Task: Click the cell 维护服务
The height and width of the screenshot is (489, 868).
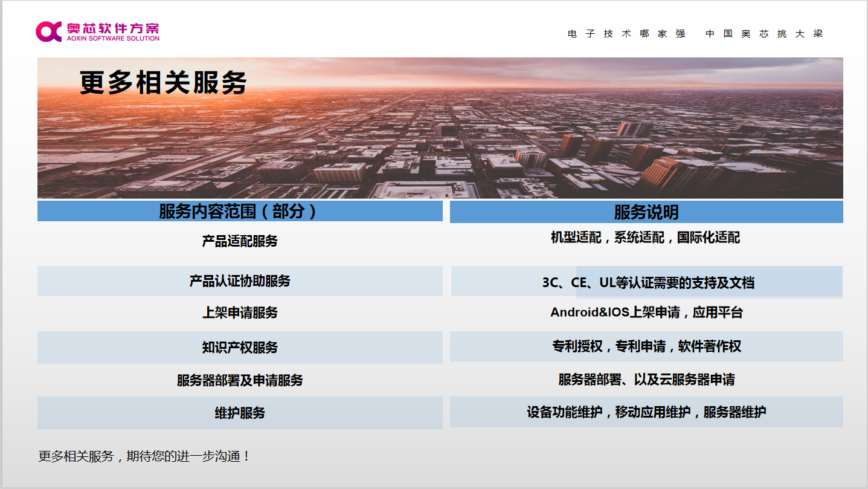Action: (x=240, y=413)
